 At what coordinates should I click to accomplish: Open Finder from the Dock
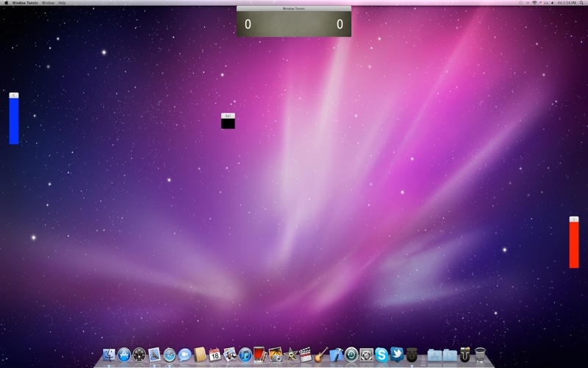[109, 355]
